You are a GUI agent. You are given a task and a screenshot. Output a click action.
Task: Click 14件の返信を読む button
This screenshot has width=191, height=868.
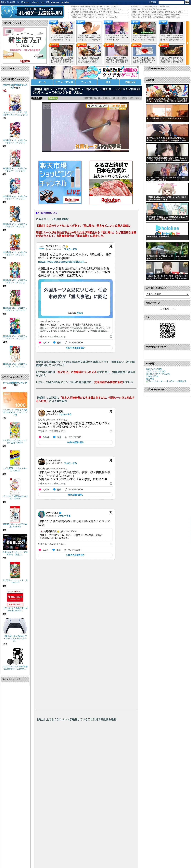75,442
